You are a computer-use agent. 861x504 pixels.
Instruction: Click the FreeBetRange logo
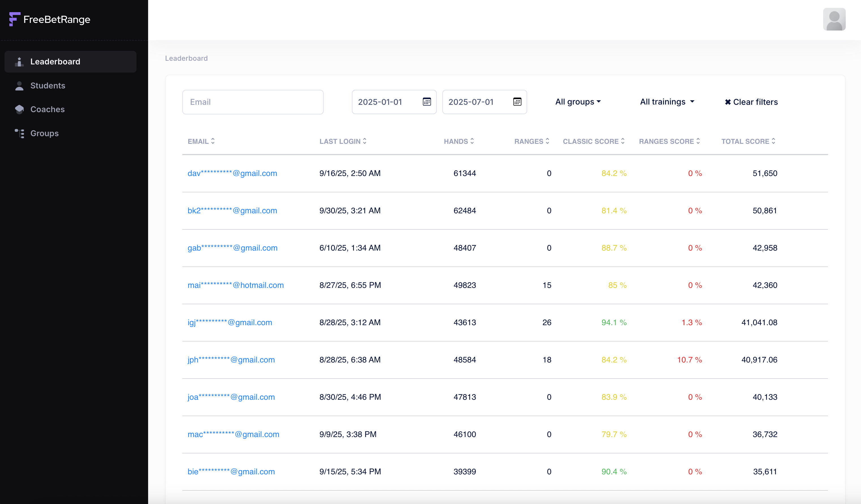[x=49, y=19]
